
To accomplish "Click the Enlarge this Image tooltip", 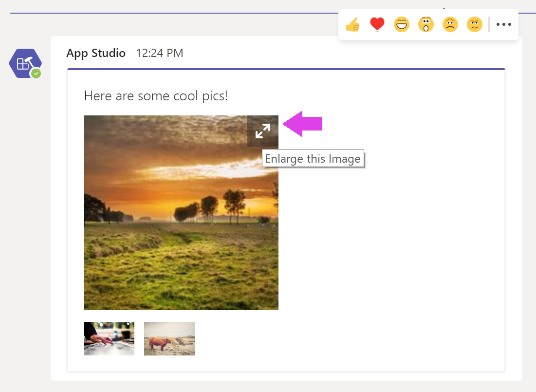I will (x=313, y=158).
